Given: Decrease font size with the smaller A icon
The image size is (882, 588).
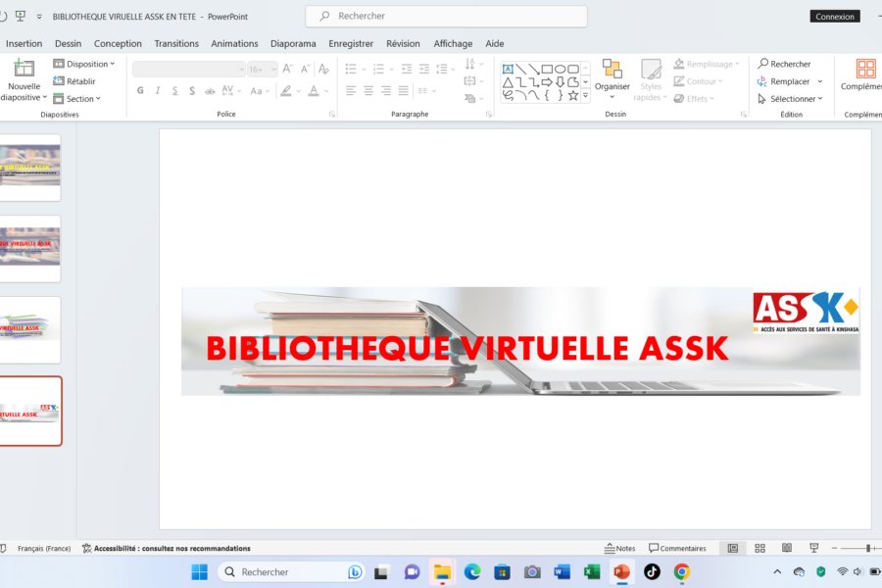Looking at the screenshot, I should coord(306,69).
